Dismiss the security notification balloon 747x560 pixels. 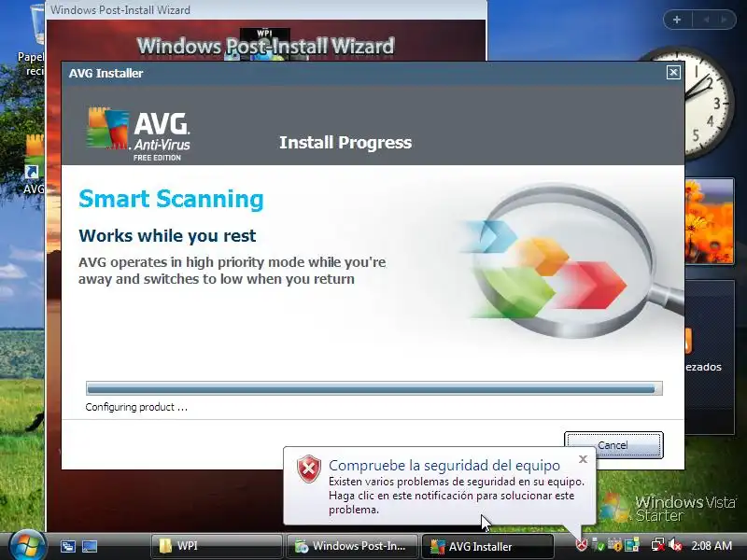tap(583, 459)
